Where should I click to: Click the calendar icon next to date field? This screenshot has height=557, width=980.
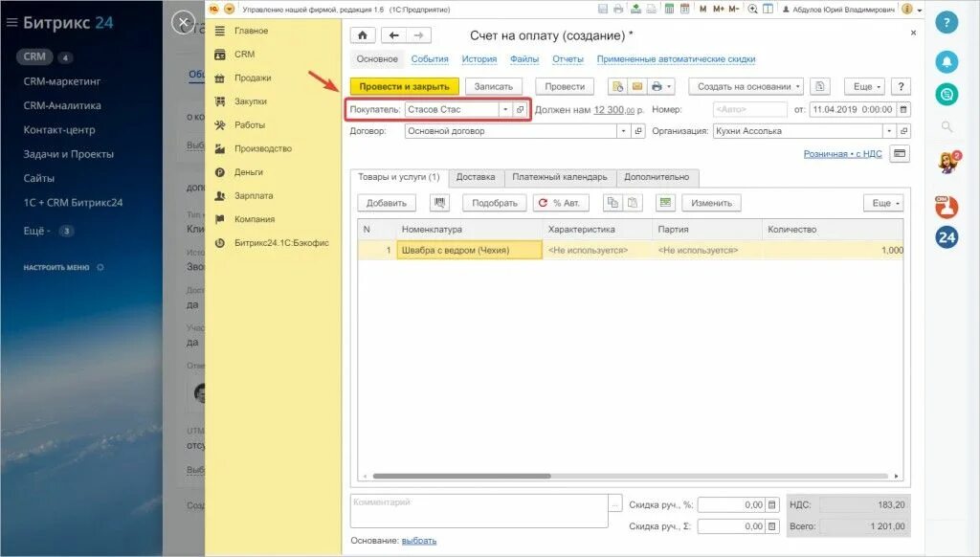(903, 109)
